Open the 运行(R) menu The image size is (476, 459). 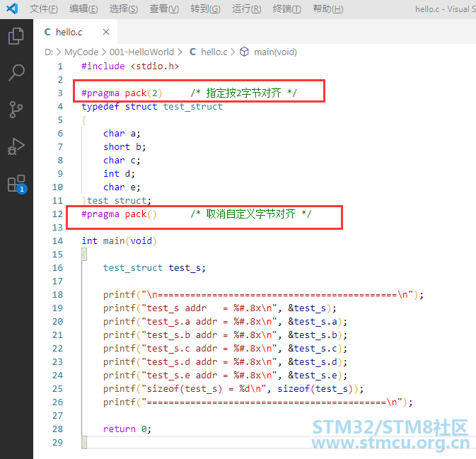[x=247, y=9]
